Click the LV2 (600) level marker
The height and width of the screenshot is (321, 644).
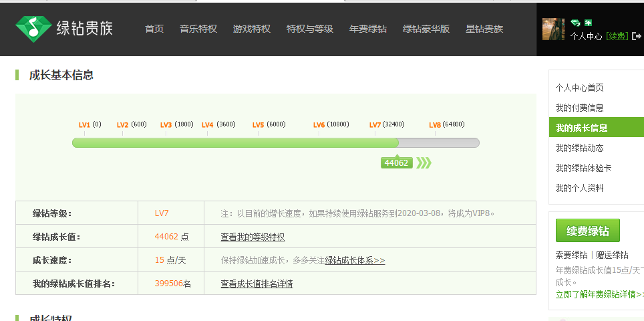132,124
